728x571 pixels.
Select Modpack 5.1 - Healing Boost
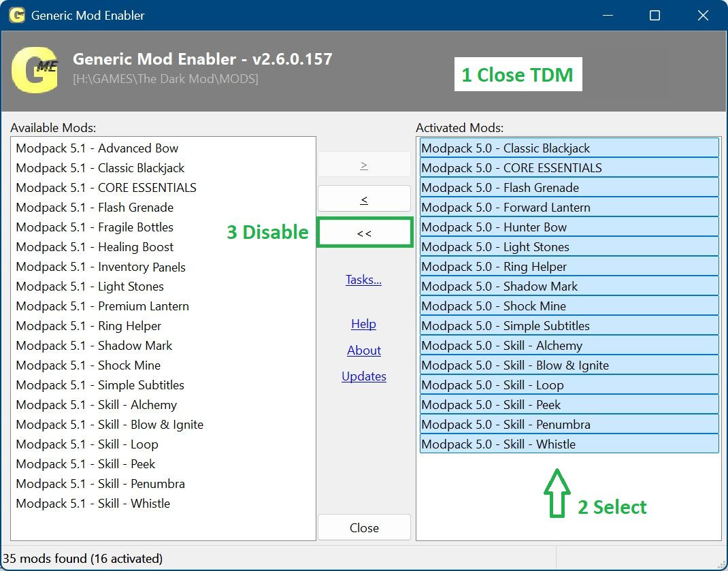163,246
